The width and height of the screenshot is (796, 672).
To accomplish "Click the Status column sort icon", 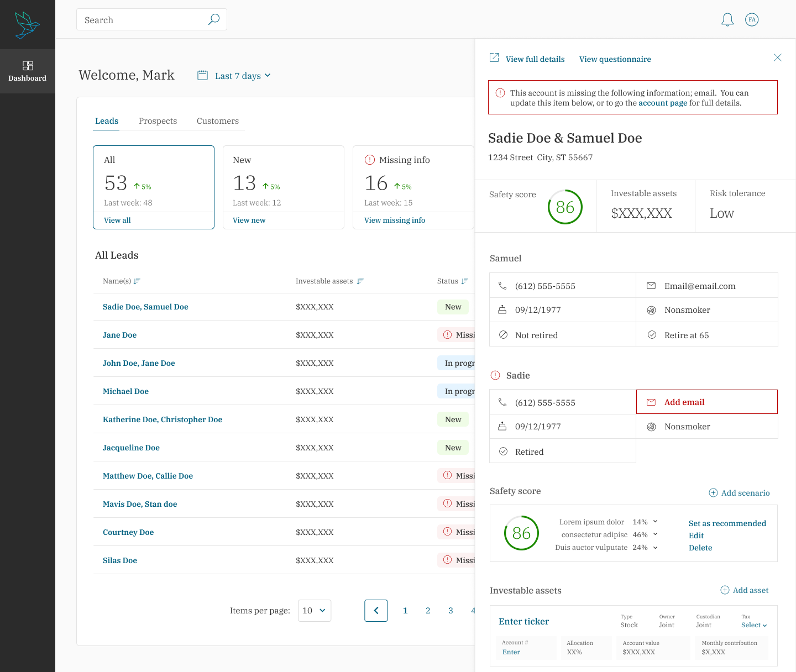I will pos(465,281).
